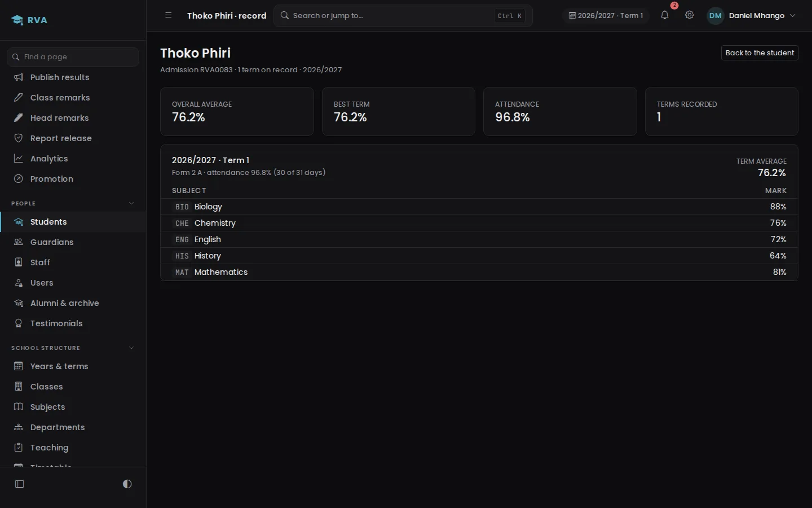Click the Staff badge icon

[x=19, y=262]
